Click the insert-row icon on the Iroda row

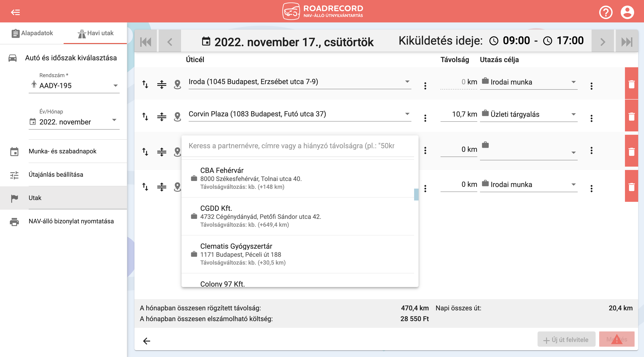tap(162, 84)
